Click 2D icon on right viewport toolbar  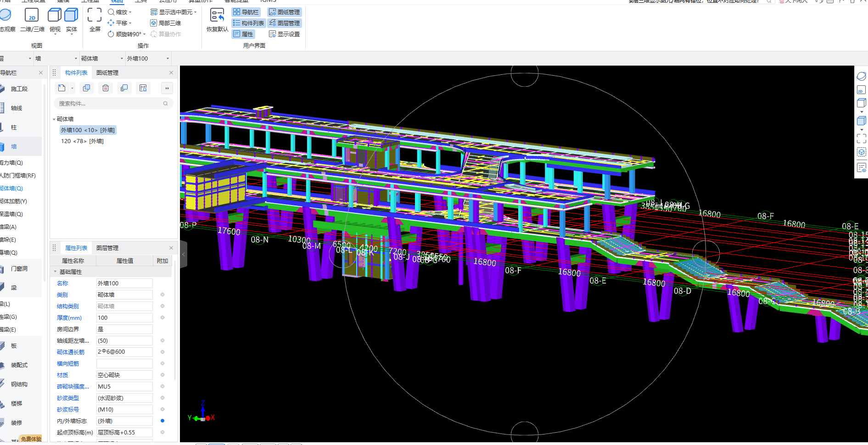tap(861, 90)
